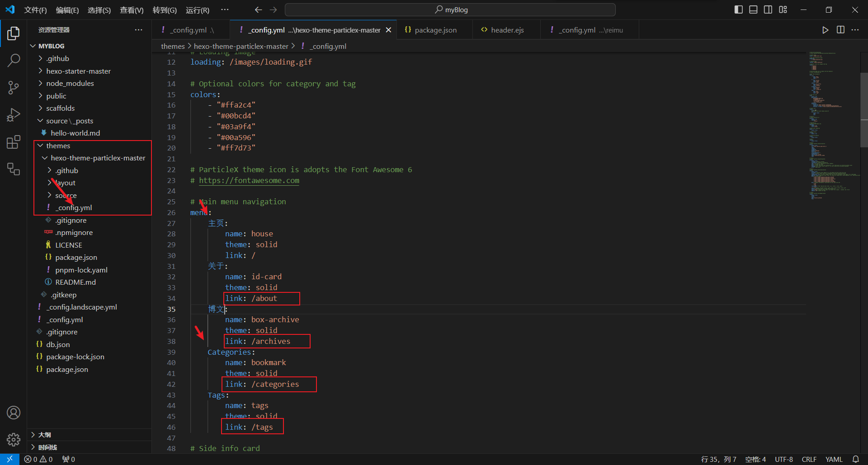Open hello-world.md in the file tree

[89, 133]
